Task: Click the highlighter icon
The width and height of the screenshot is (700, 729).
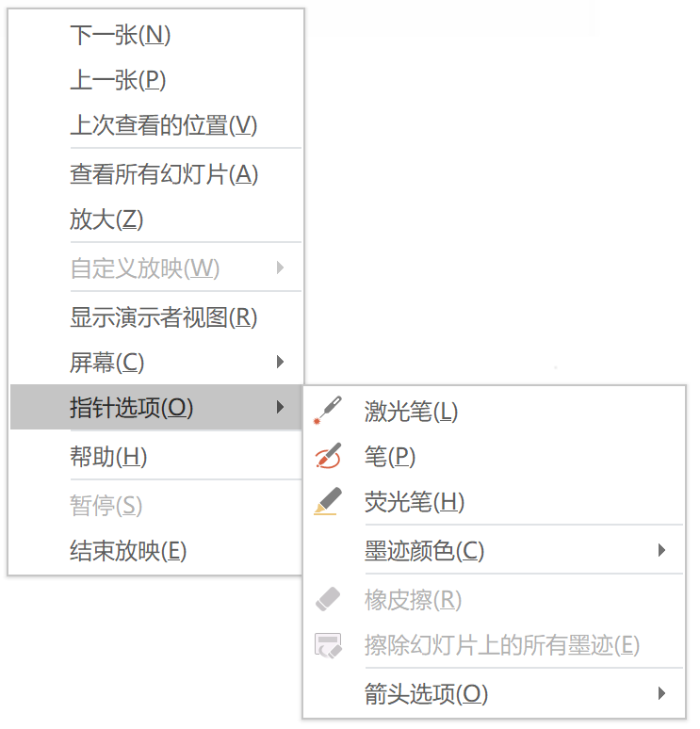Action: coord(327,502)
